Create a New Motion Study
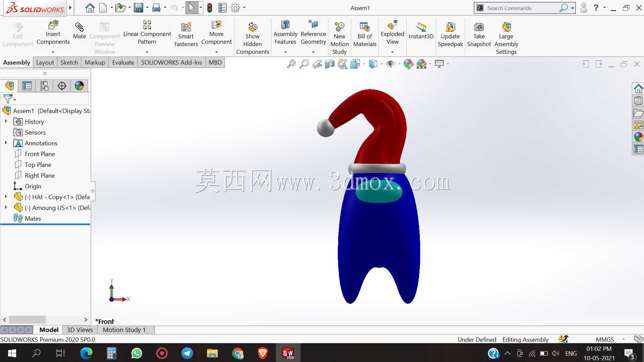 [x=339, y=38]
